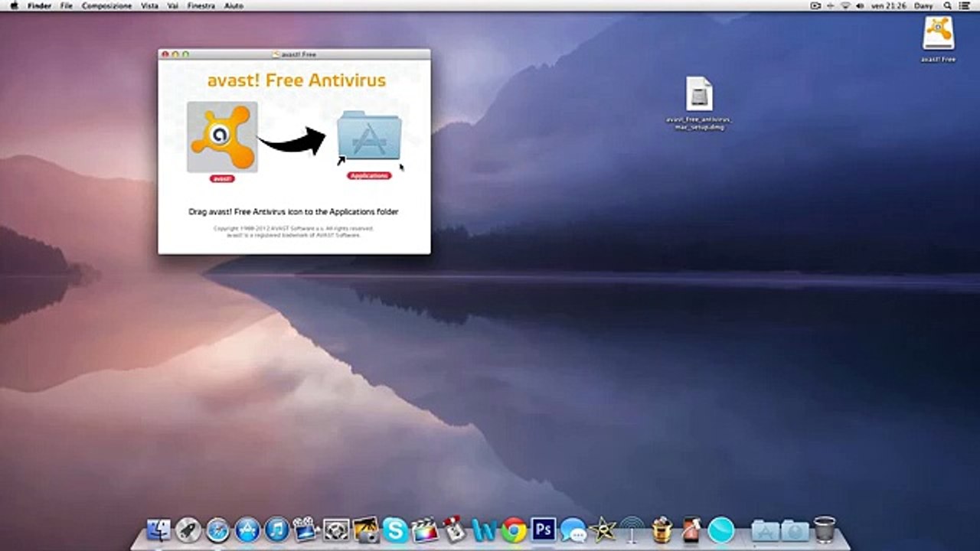Show the Wi-Fi status menu
This screenshot has height=551, width=980.
click(x=846, y=5)
